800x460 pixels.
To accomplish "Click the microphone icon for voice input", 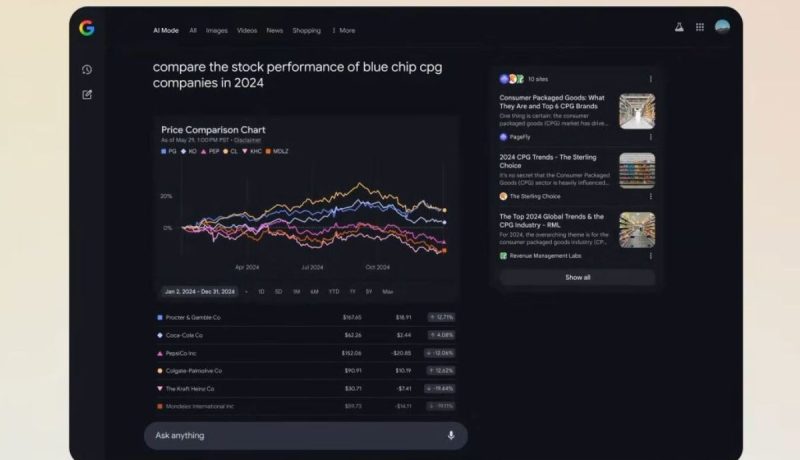I will tap(451, 436).
